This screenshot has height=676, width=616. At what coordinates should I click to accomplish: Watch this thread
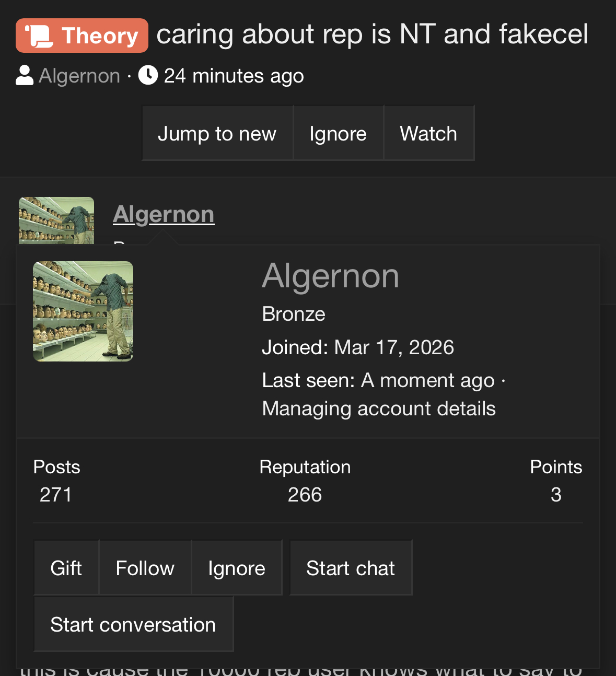[428, 134]
